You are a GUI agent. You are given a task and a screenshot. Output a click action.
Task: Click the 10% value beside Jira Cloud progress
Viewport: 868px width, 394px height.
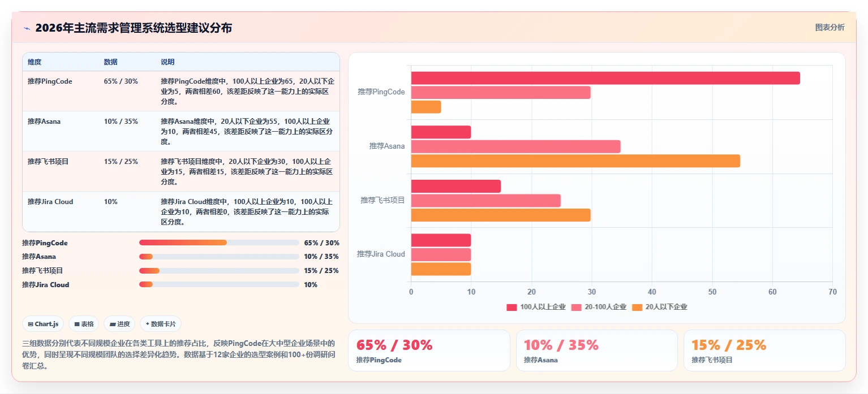pos(311,285)
